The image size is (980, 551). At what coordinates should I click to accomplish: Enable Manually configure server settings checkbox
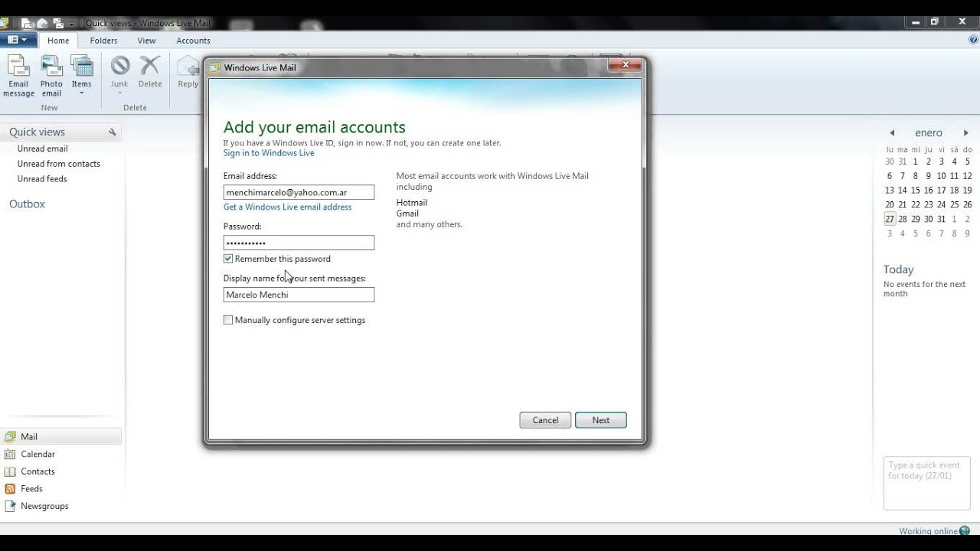[x=228, y=320]
